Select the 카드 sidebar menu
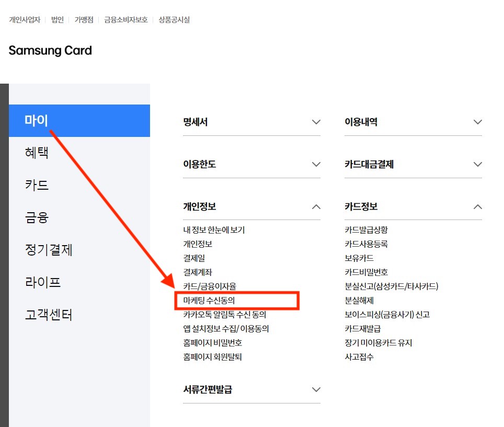This screenshot has height=427, width=504. pos(37,185)
